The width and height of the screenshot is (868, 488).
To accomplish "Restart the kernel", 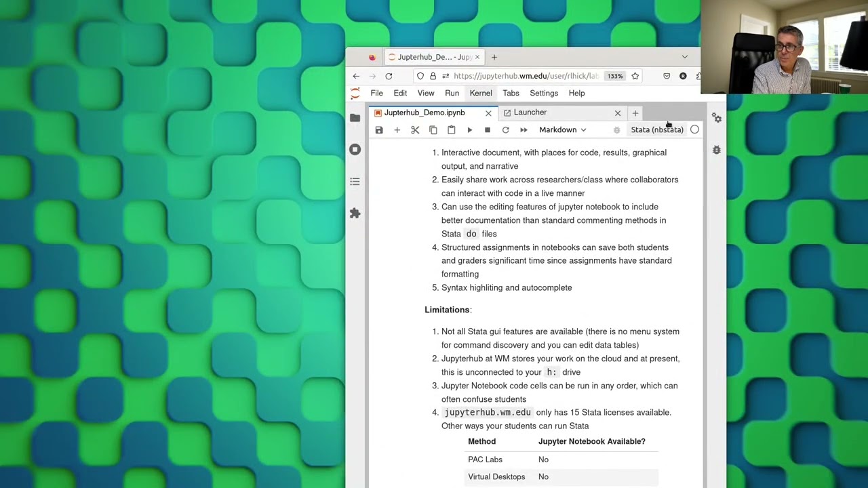I will (505, 130).
